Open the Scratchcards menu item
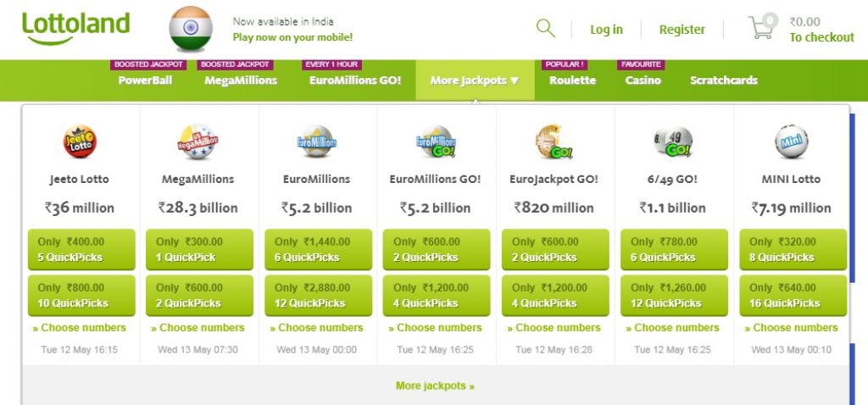Viewport: 868px width, 405px height. pyautogui.click(x=724, y=80)
